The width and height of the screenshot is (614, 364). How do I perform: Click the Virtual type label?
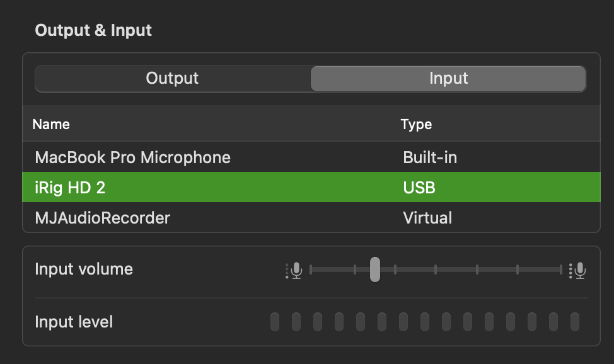(427, 218)
